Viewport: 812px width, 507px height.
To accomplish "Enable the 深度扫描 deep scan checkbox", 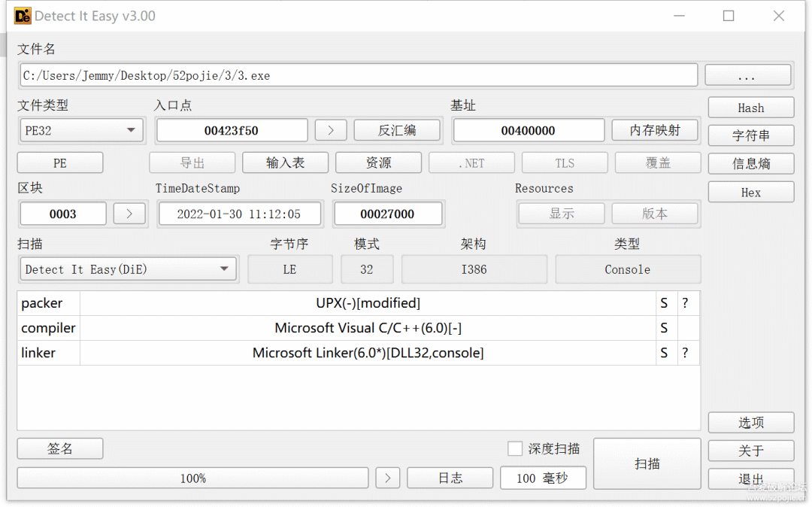I will pyautogui.click(x=515, y=449).
